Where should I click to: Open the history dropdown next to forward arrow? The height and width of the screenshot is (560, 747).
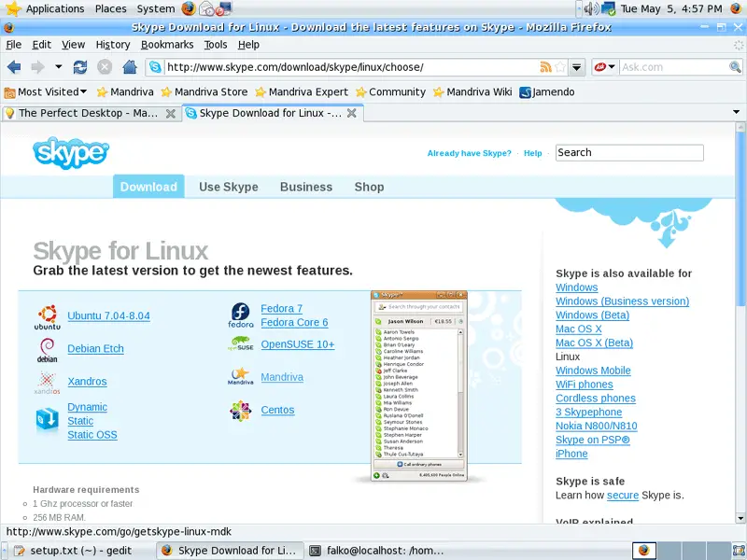pos(59,67)
